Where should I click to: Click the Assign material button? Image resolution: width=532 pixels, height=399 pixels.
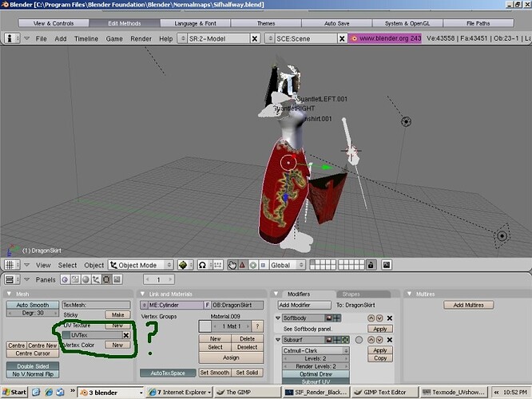pyautogui.click(x=231, y=358)
